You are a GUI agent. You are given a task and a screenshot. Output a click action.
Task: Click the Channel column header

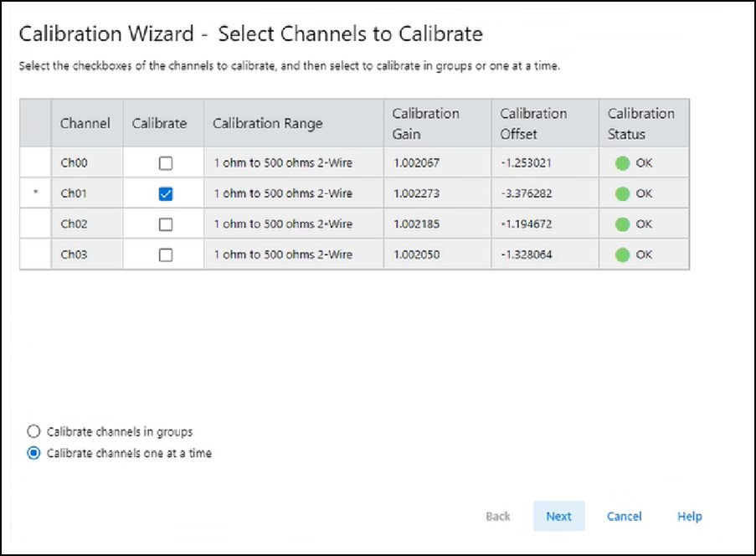point(85,124)
